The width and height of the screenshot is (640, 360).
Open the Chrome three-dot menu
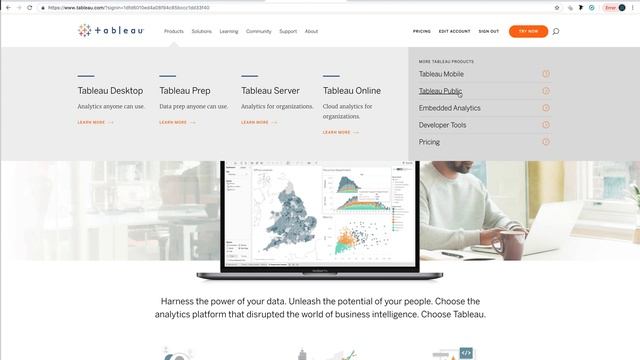coord(632,7)
